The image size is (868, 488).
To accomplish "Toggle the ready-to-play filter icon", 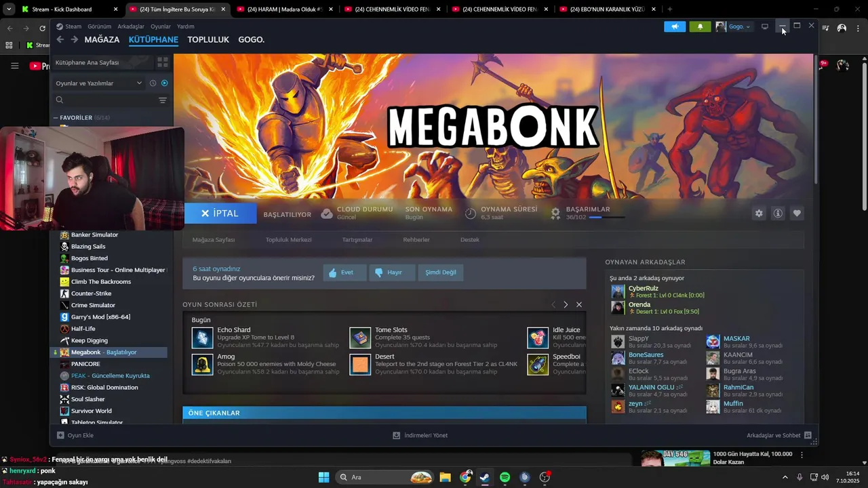I will click(x=164, y=83).
